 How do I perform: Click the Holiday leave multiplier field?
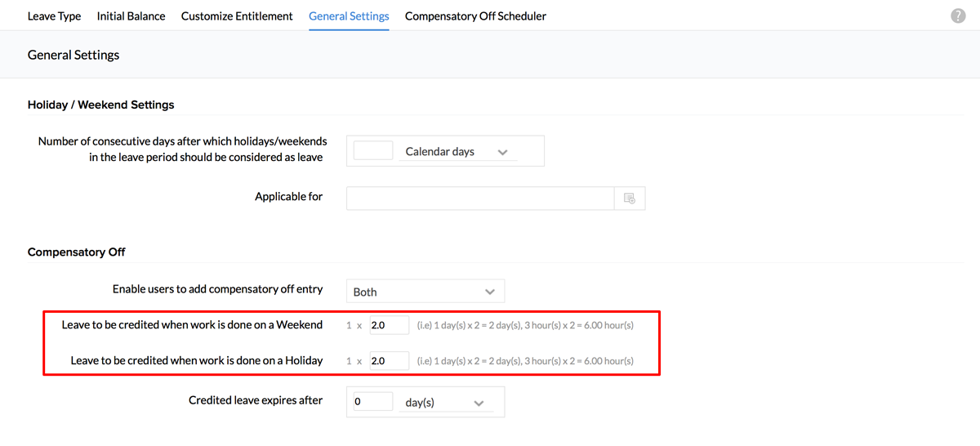tap(389, 360)
